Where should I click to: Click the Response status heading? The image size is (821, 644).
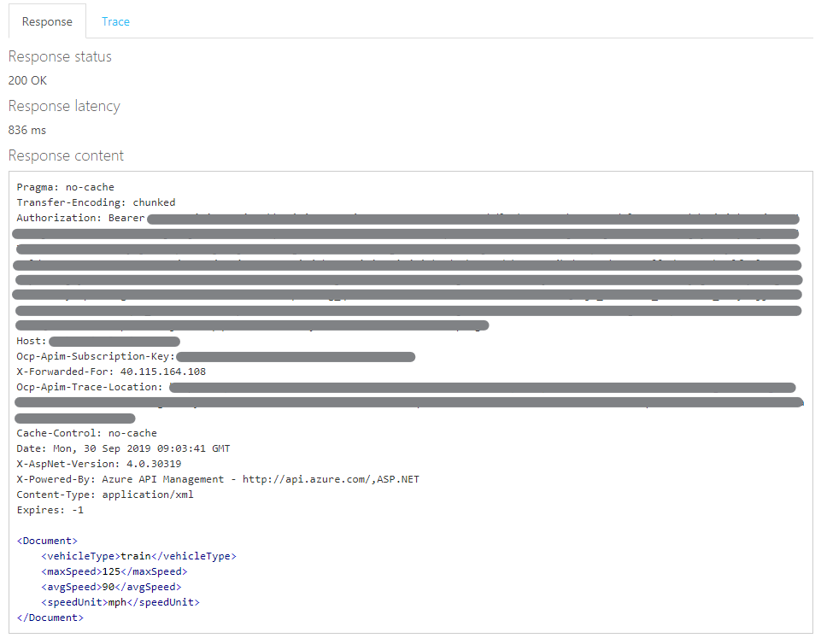60,56
